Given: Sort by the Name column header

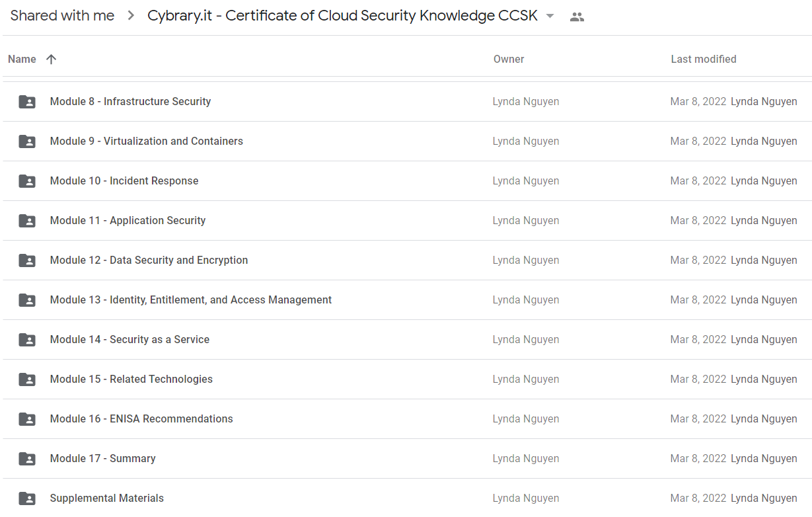Looking at the screenshot, I should click(x=22, y=59).
